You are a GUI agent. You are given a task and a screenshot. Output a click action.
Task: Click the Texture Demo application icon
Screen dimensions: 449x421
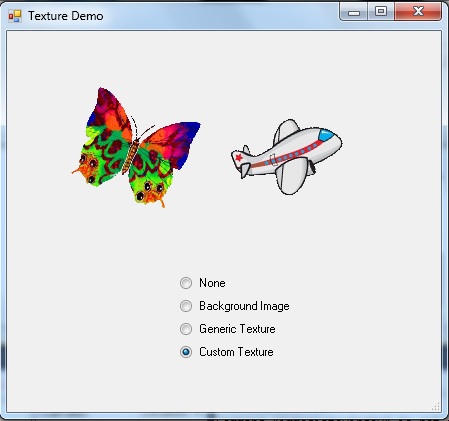[x=15, y=16]
